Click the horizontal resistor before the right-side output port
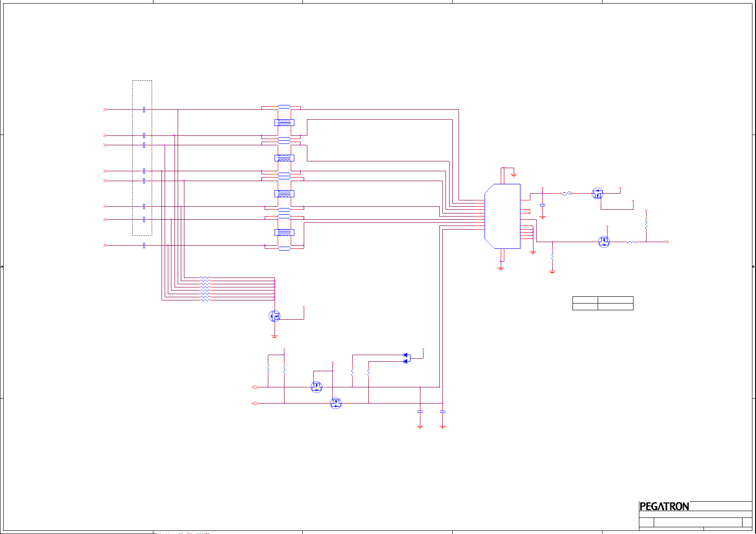 [631, 242]
